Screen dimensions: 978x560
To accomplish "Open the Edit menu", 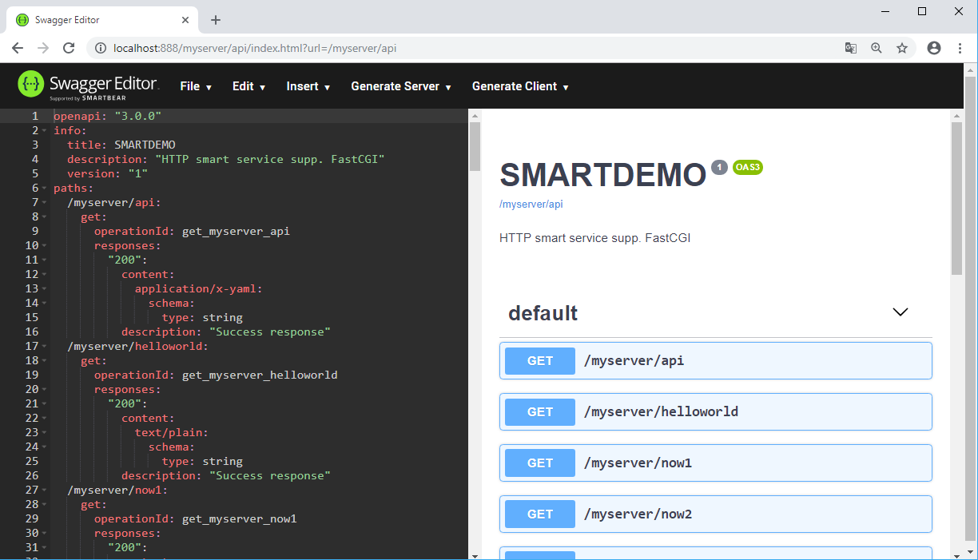I will (x=248, y=86).
